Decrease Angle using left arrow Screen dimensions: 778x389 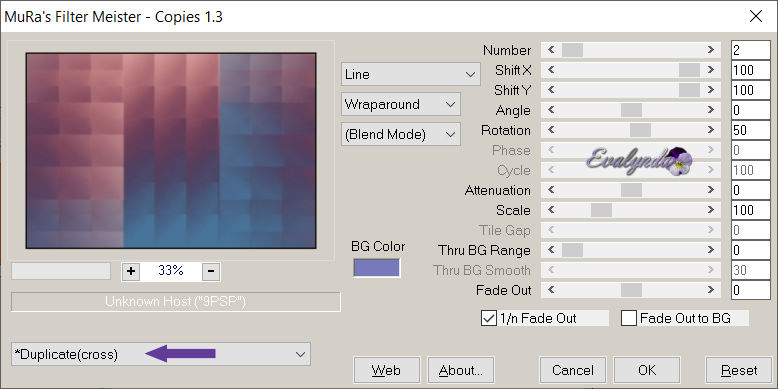(551, 110)
